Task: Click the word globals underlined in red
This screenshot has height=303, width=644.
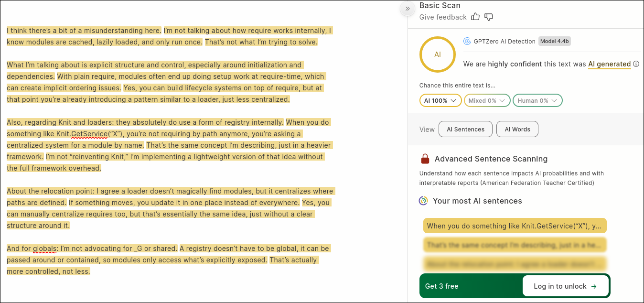Action: (45, 249)
